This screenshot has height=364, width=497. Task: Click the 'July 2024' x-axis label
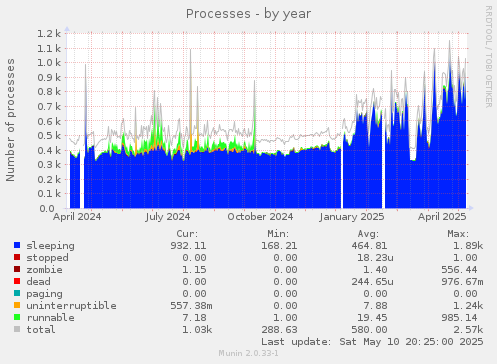tap(168, 217)
